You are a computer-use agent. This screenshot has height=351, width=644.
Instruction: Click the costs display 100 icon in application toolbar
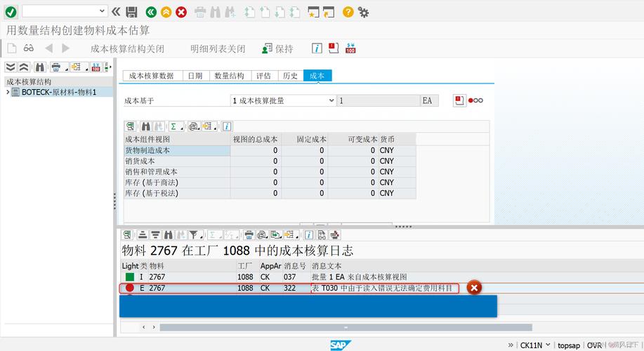click(350, 48)
